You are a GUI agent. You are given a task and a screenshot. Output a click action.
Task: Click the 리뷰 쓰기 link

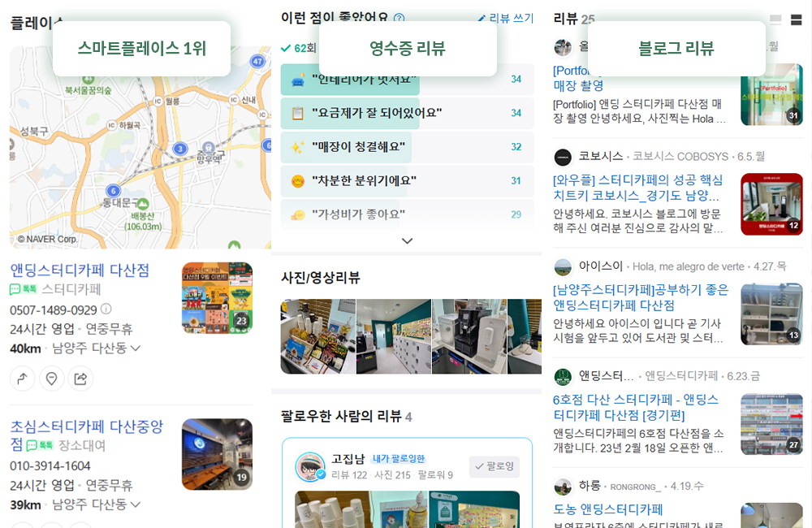click(x=505, y=18)
